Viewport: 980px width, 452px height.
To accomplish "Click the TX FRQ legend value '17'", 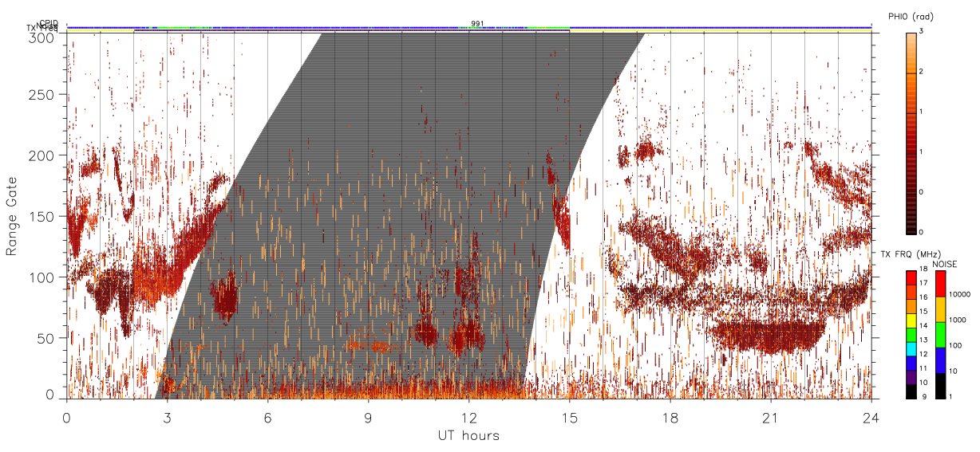I will pyautogui.click(x=923, y=285).
